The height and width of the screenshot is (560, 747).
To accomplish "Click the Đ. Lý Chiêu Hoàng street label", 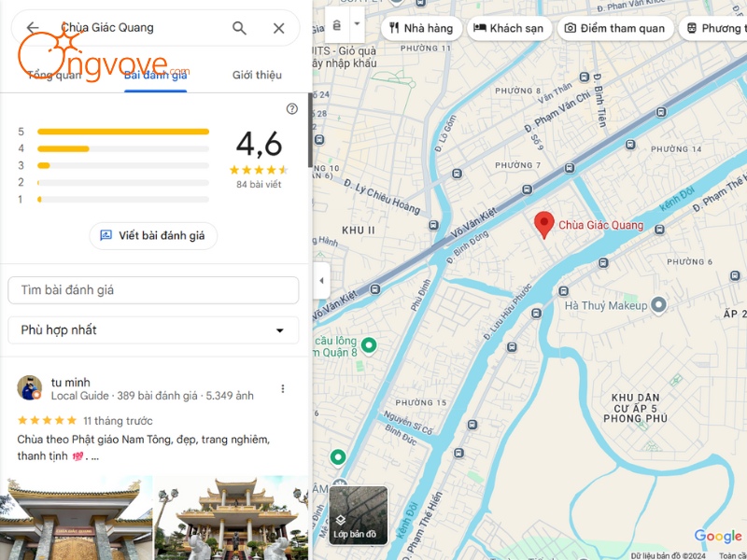I will coord(382,196).
